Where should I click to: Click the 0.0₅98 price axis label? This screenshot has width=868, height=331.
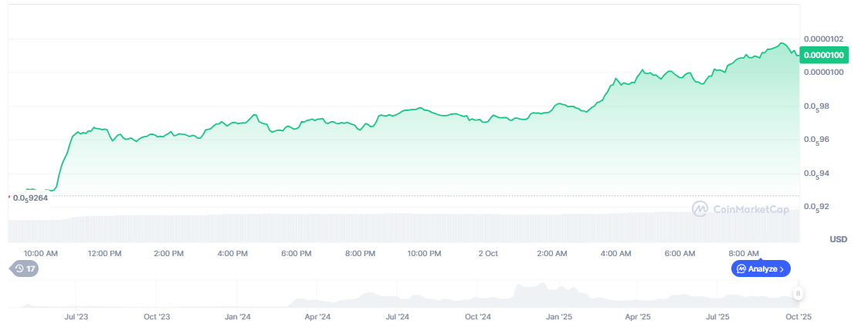click(x=817, y=106)
